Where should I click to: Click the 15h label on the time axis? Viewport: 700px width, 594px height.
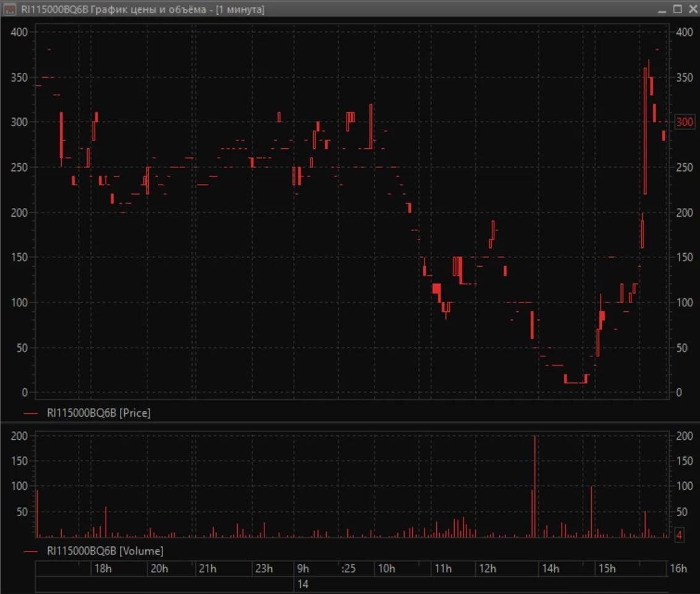(607, 569)
